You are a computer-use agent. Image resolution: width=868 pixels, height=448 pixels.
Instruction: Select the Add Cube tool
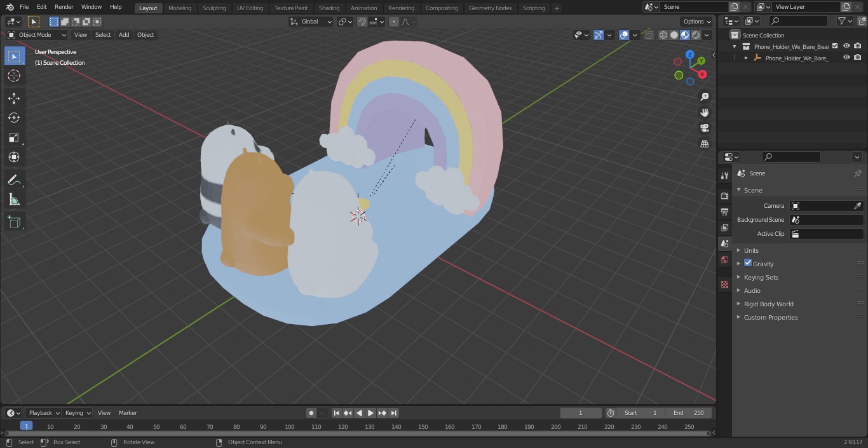14,222
